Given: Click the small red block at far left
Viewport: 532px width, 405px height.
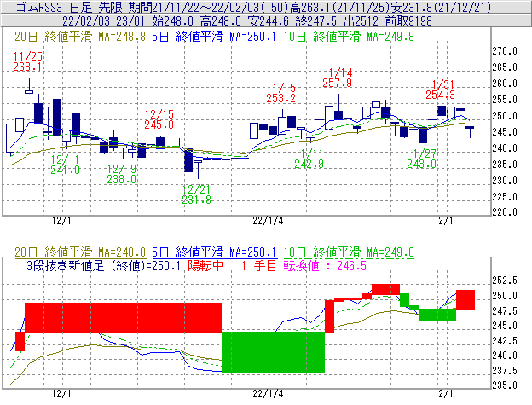Looking at the screenshot, I should tap(20, 341).
